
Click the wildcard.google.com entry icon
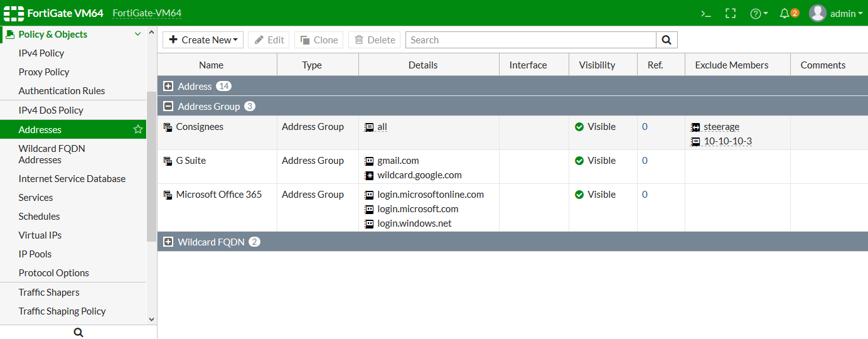(x=369, y=176)
